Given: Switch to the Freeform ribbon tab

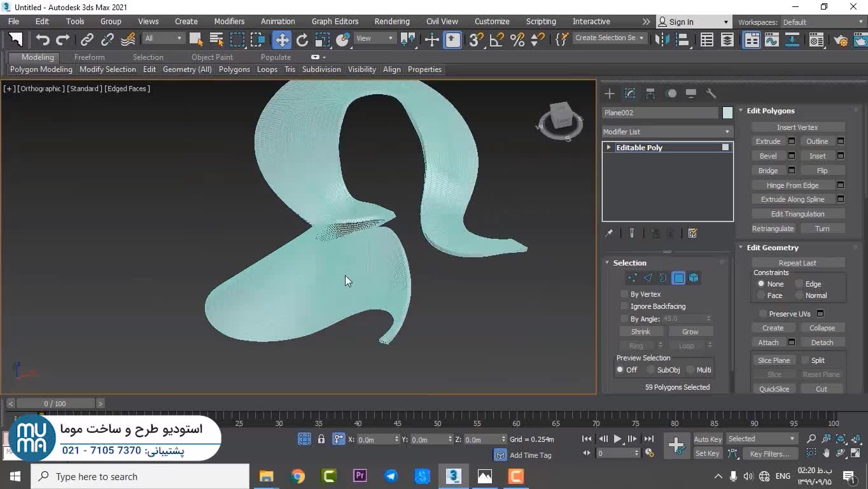Looking at the screenshot, I should coord(89,57).
